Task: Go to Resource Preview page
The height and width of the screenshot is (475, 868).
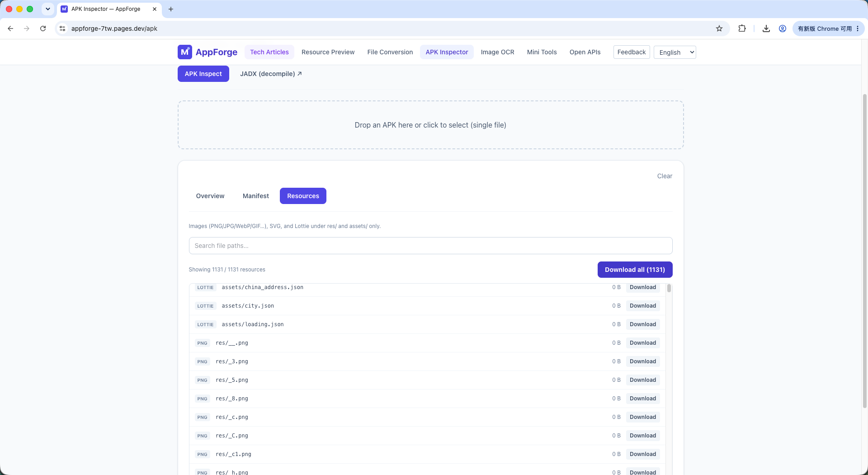Action: pos(328,52)
